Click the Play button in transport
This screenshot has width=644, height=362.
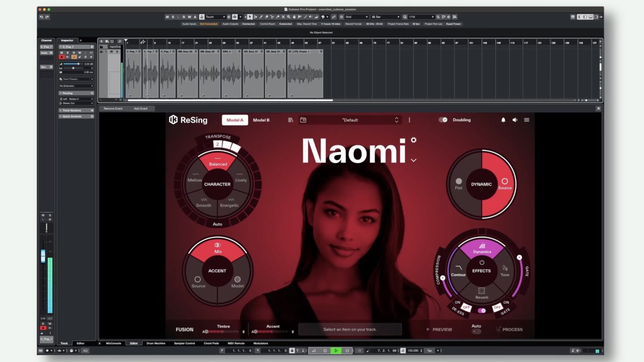point(336,351)
